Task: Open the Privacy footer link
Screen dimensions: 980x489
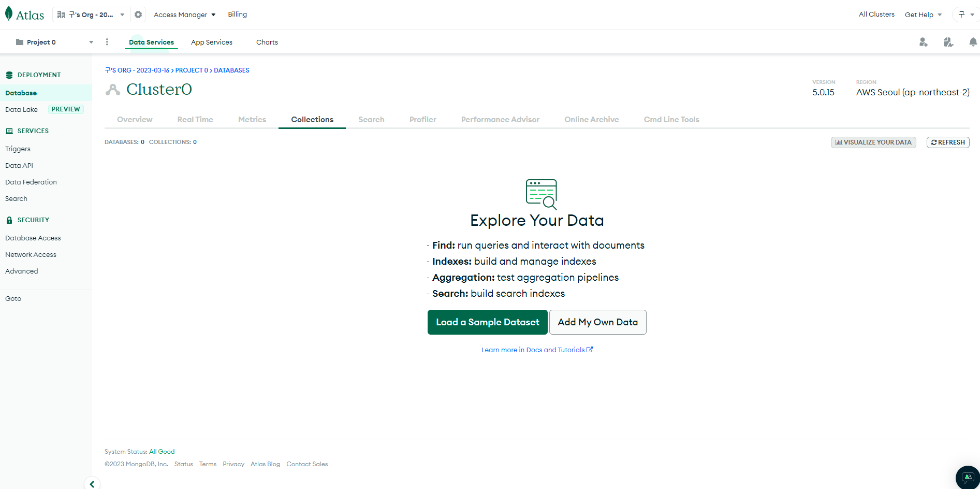Action: (x=233, y=464)
